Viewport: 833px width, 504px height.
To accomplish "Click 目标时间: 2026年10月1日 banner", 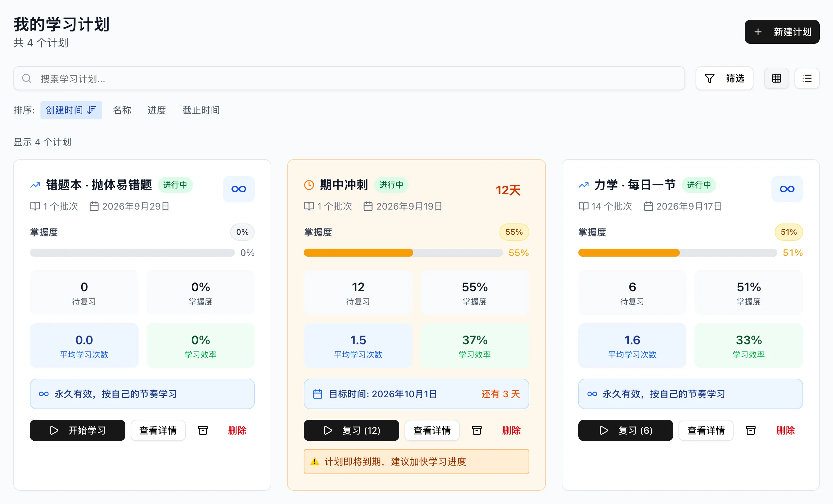I will pyautogui.click(x=416, y=394).
